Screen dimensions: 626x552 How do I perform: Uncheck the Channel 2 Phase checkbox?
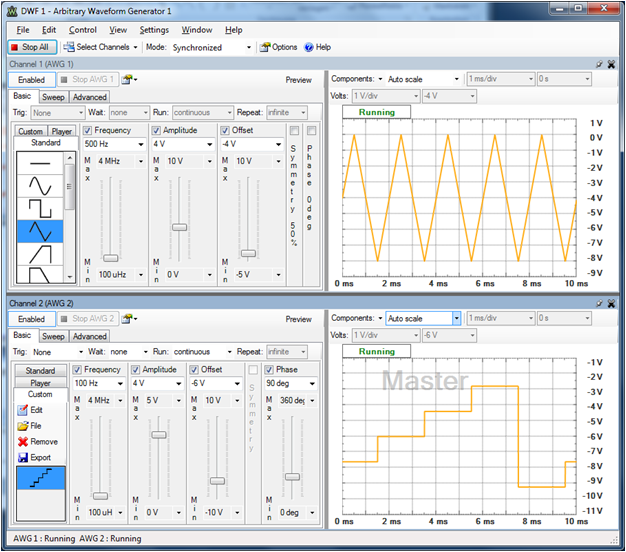click(x=269, y=370)
